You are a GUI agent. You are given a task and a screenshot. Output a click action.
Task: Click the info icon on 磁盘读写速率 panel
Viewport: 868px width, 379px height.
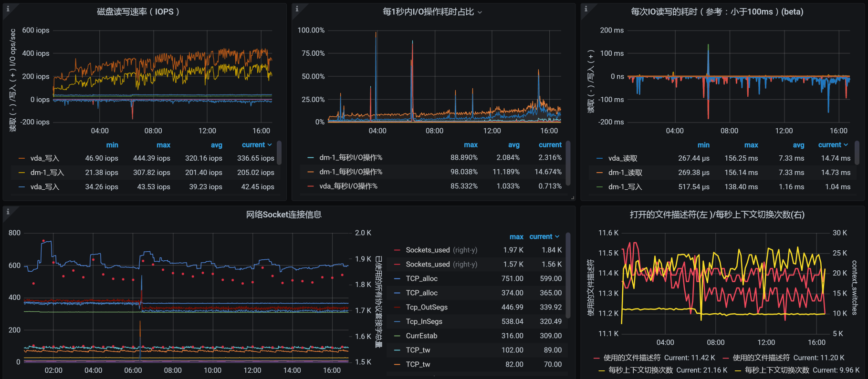(8, 9)
